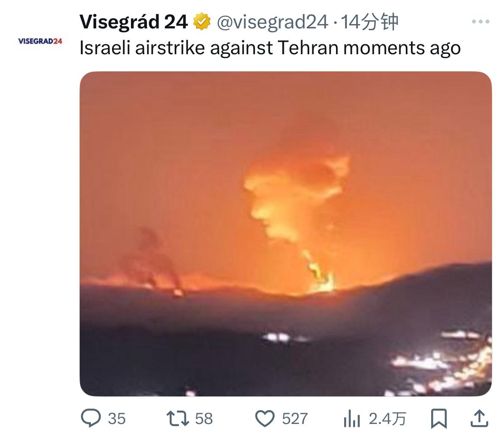Open the reply speech bubble icon

tap(91, 418)
